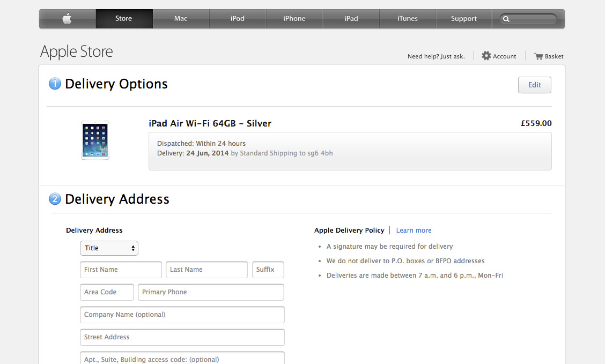This screenshot has height=364, width=605.
Task: Click the Learn more link
Action: (414, 230)
